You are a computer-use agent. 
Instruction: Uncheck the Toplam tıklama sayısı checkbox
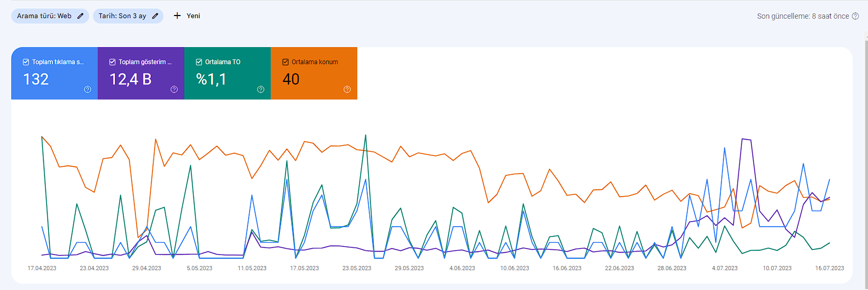click(26, 62)
